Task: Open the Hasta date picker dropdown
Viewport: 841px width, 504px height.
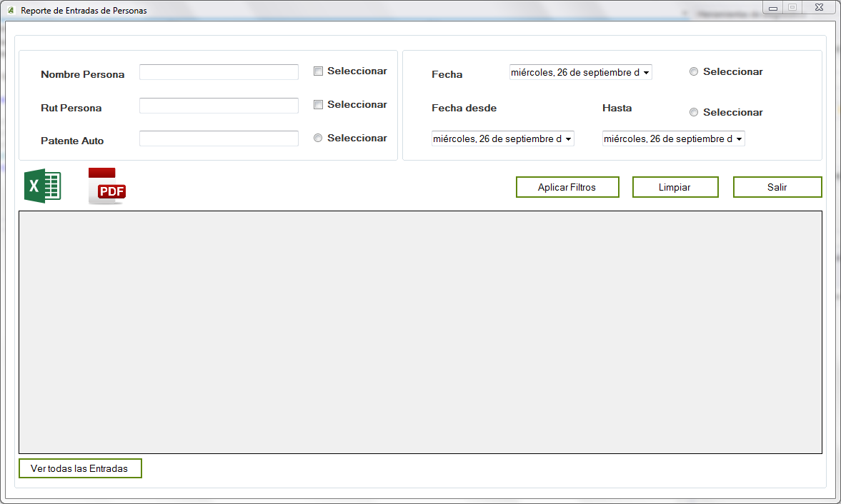Action: [739, 139]
